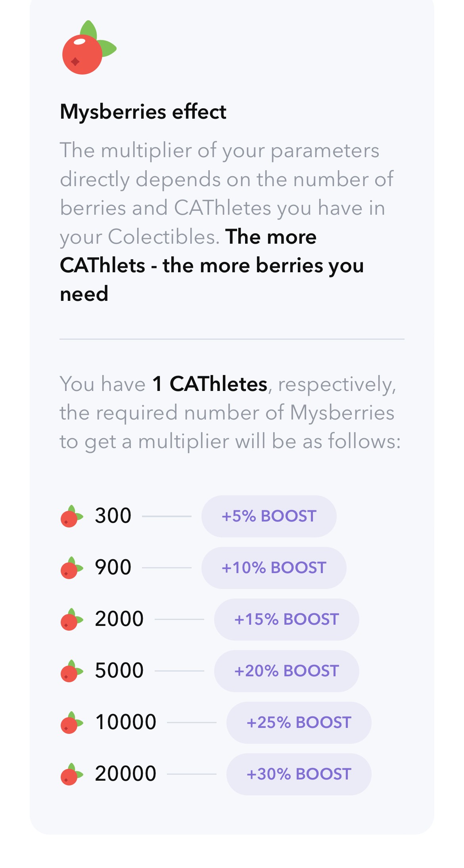
Task: Tap the bold 'The more CAThlets' sentence
Action: click(x=212, y=265)
